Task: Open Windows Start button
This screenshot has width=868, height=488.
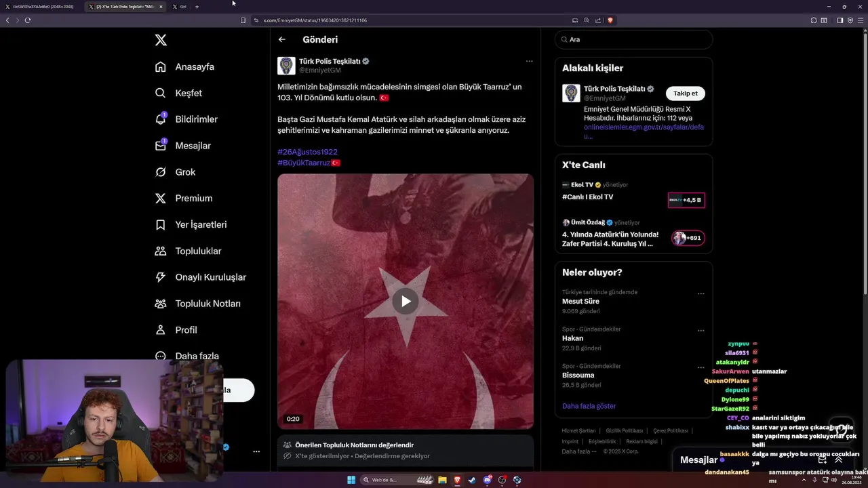Action: pos(351,480)
